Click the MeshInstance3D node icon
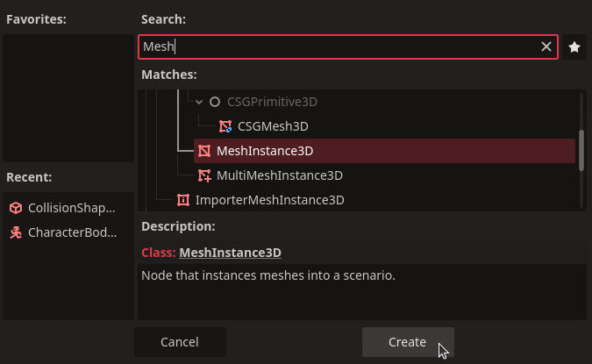 [x=204, y=151]
